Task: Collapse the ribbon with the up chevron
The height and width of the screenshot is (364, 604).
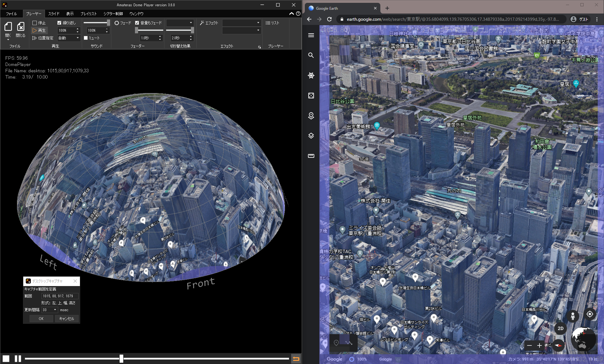Action: tap(292, 14)
